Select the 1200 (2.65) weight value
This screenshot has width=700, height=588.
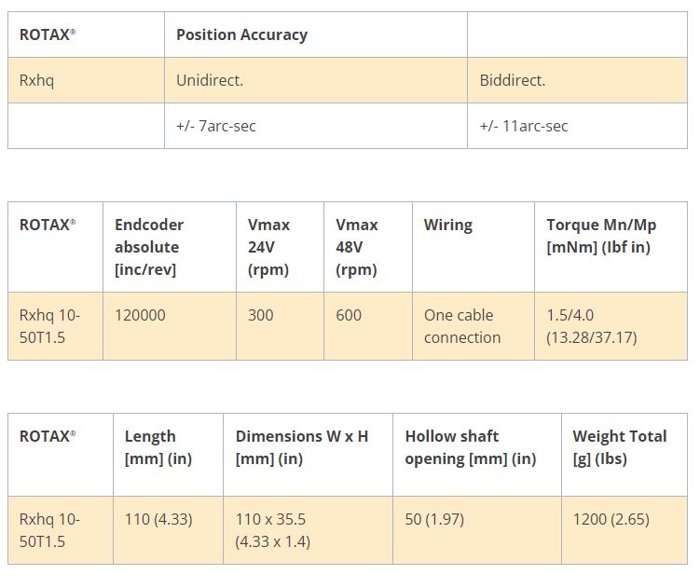click(611, 519)
